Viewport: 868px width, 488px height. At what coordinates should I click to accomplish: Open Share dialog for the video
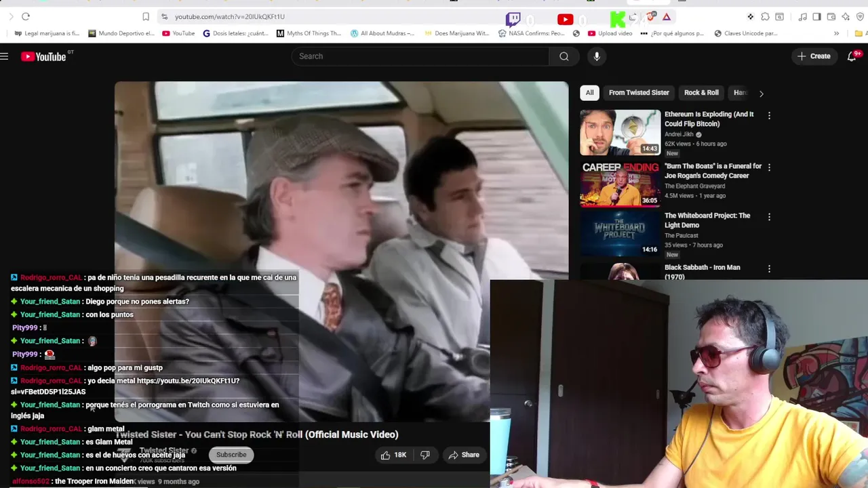[464, 455]
